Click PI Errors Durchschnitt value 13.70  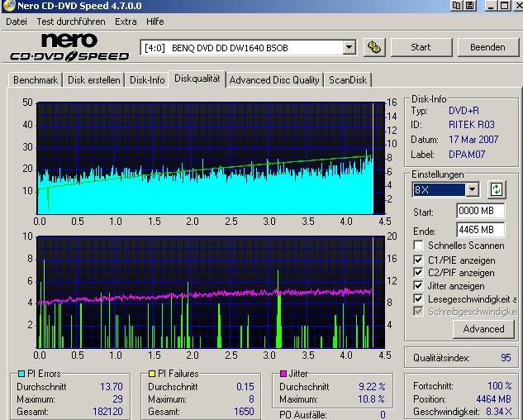pyautogui.click(x=112, y=387)
